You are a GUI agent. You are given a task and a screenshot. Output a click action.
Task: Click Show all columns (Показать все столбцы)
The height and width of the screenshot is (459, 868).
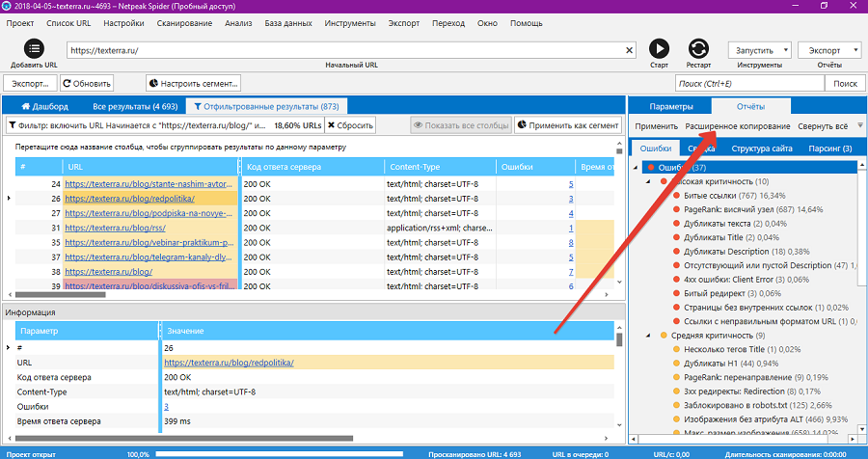(x=461, y=125)
